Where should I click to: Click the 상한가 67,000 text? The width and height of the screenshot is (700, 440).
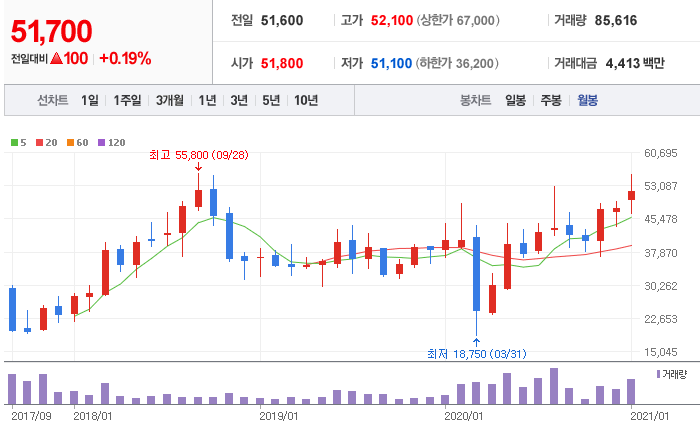[458, 21]
